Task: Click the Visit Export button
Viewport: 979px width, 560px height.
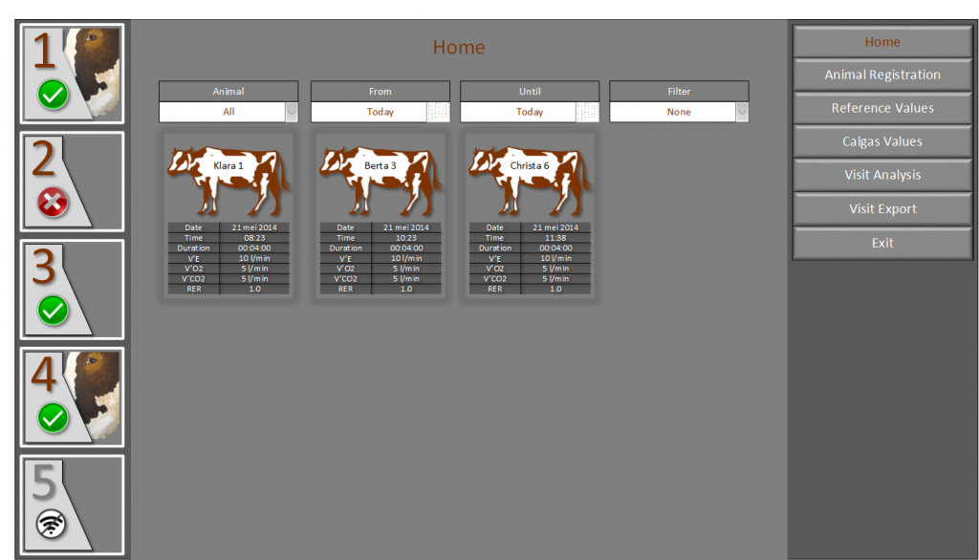Action: click(882, 209)
